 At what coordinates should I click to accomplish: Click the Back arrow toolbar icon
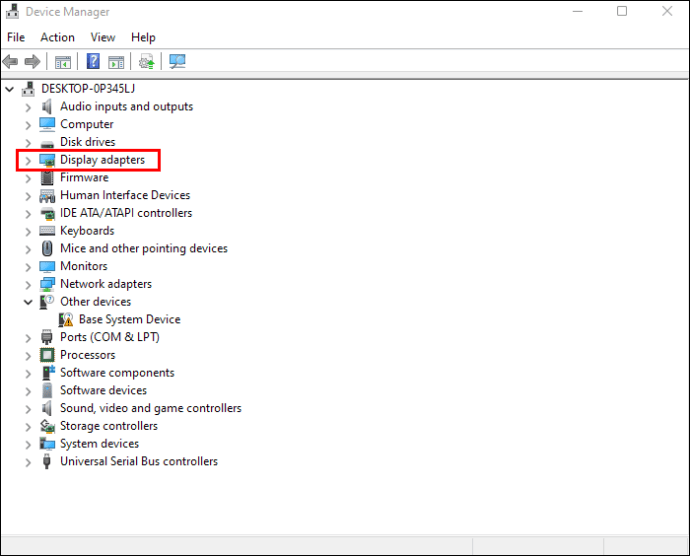(x=10, y=62)
